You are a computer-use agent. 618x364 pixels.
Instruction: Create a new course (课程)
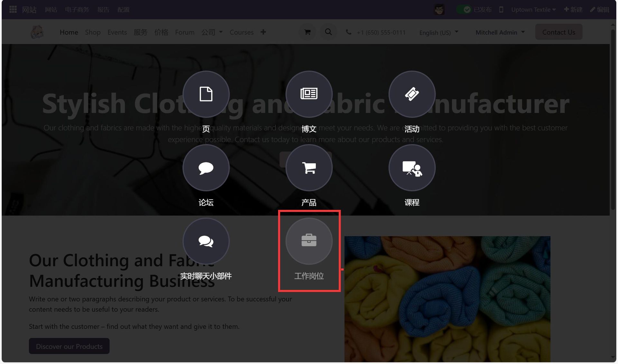tap(412, 168)
